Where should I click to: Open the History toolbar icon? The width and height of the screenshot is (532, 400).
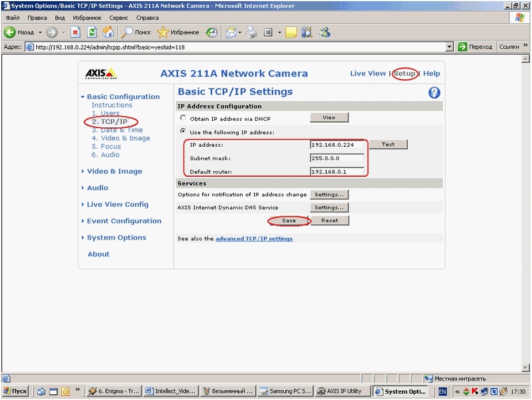(212, 32)
